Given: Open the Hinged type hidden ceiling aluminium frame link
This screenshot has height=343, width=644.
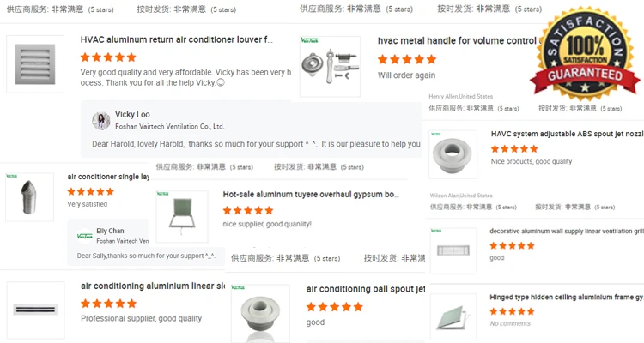Looking at the screenshot, I should point(567,297).
